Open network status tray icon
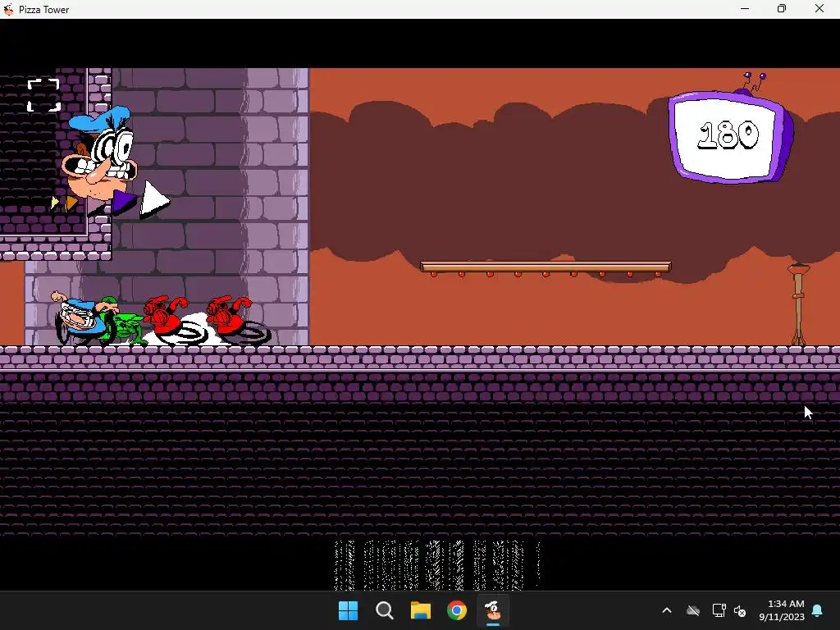Screen dimensions: 840x630 pyautogui.click(x=719, y=610)
